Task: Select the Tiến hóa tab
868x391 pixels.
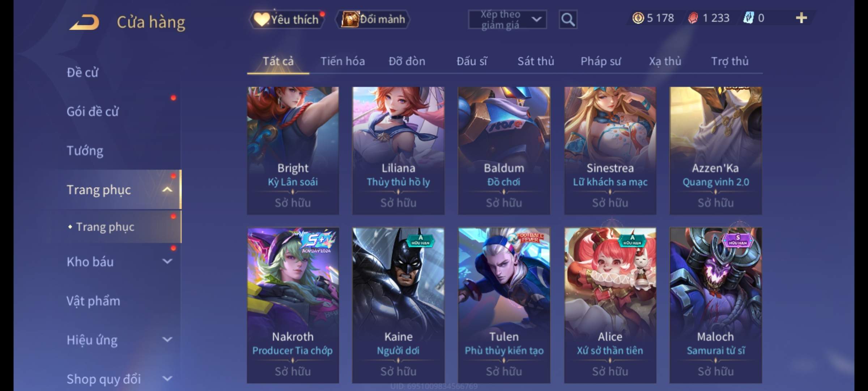Action: click(342, 61)
